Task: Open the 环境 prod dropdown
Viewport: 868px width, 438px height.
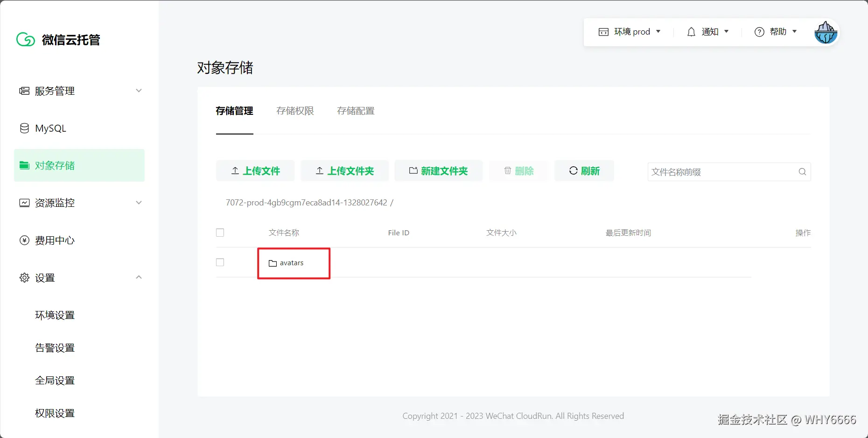Action: pos(630,32)
